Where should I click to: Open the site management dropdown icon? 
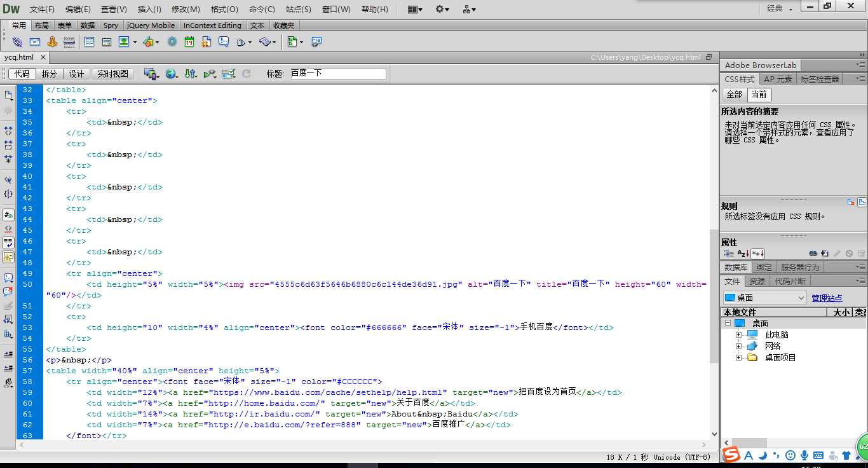point(470,9)
